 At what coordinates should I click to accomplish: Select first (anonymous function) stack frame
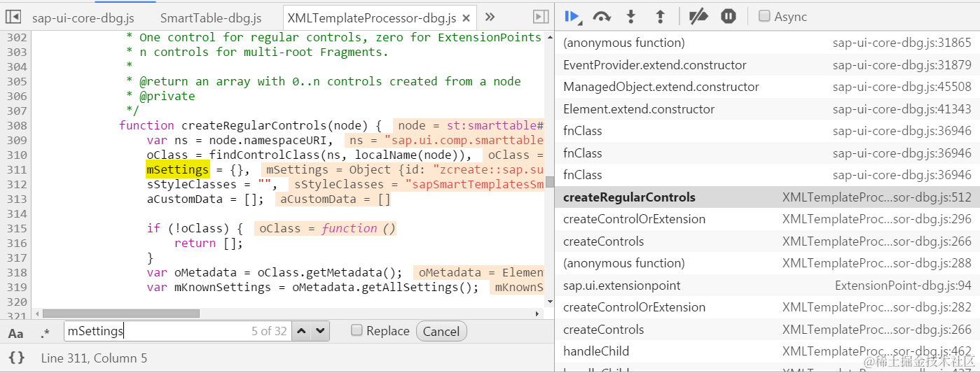pyautogui.click(x=767, y=43)
